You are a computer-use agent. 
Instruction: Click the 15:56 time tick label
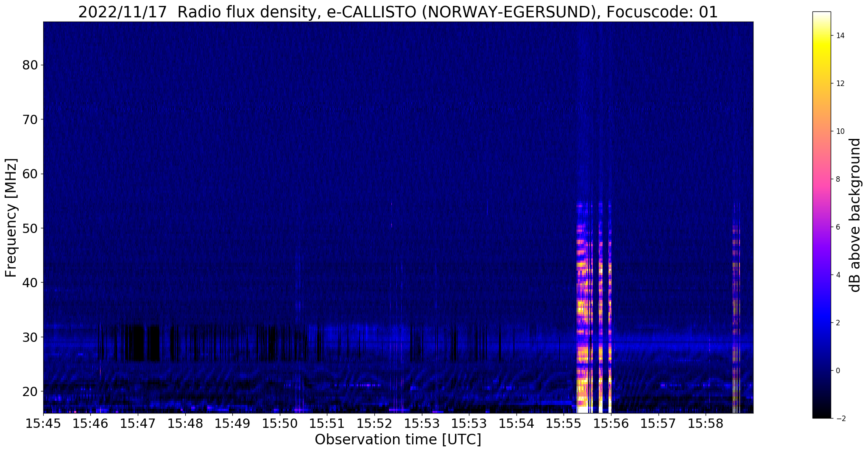click(611, 424)
